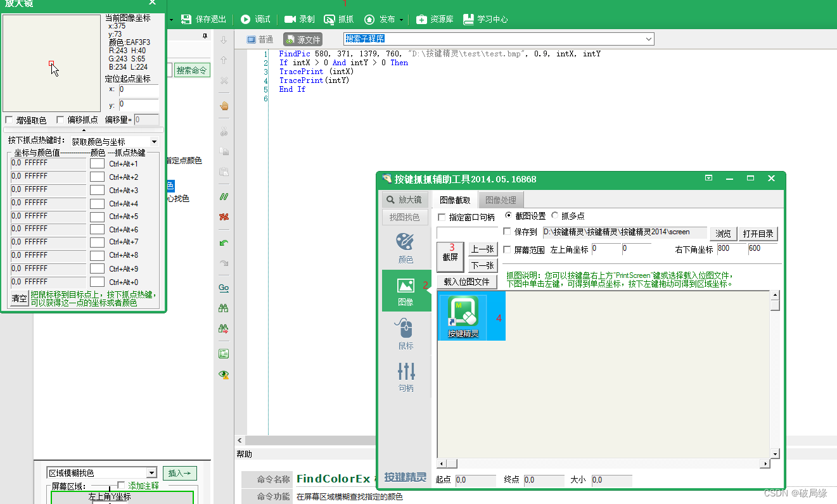837x504 pixels.
Task: Enable the 偏移抓点 checkbox
Action: click(60, 120)
